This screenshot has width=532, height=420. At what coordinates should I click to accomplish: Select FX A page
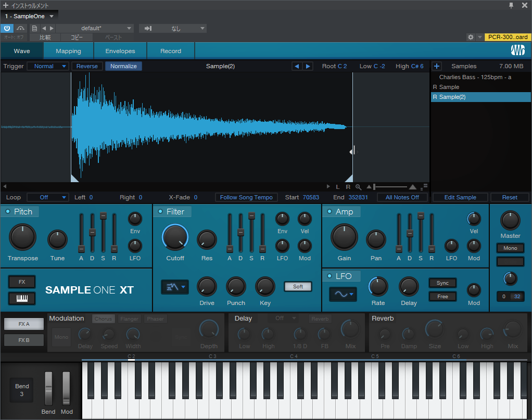click(24, 324)
